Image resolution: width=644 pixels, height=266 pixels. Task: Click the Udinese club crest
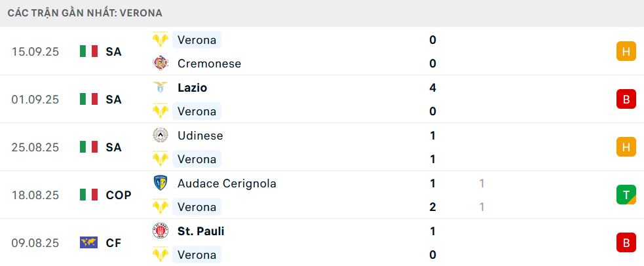coord(160,136)
